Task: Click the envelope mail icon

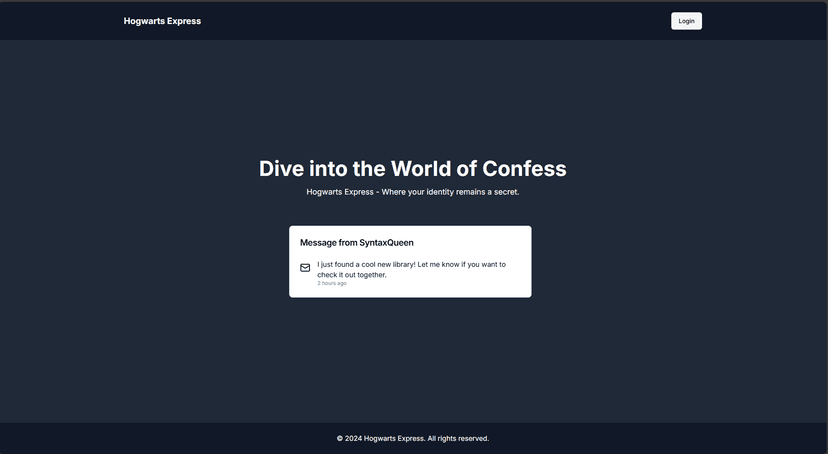Action: click(x=305, y=268)
